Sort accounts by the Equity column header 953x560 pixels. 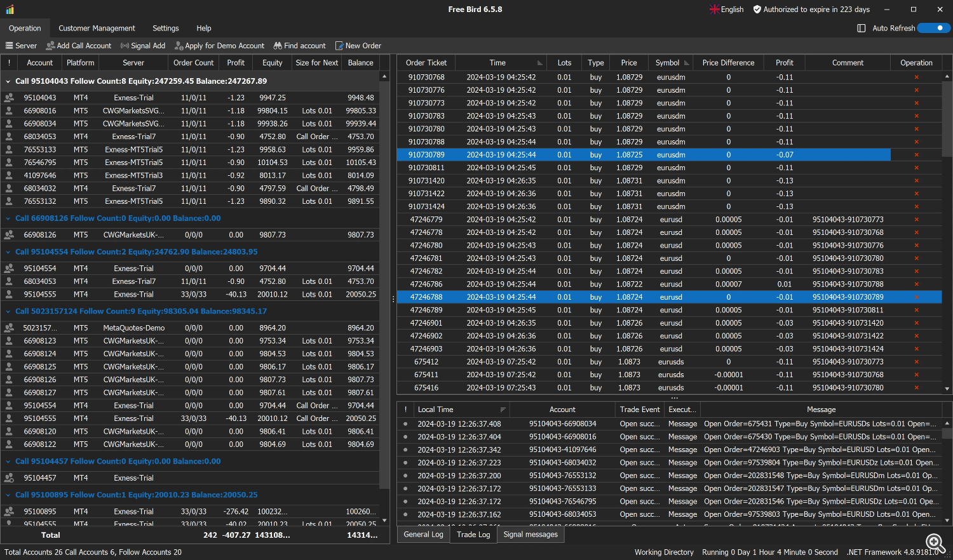272,63
